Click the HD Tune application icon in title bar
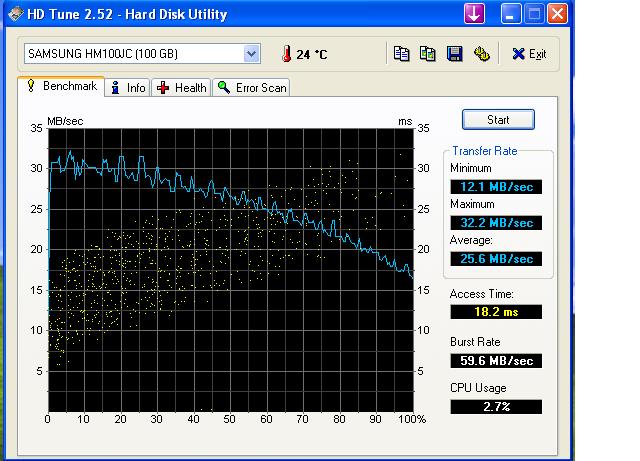This screenshot has width=640, height=461. pyautogui.click(x=16, y=14)
